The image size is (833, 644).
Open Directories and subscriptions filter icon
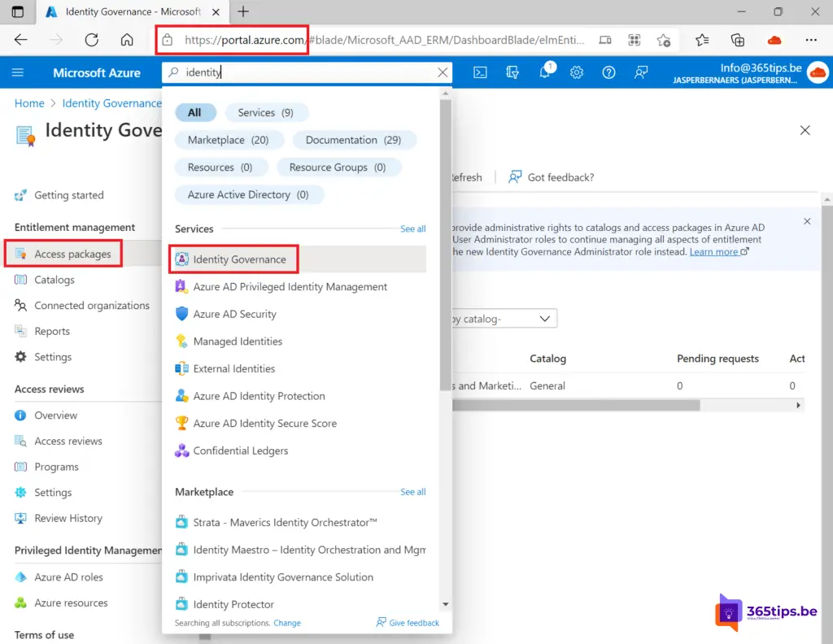click(512, 72)
